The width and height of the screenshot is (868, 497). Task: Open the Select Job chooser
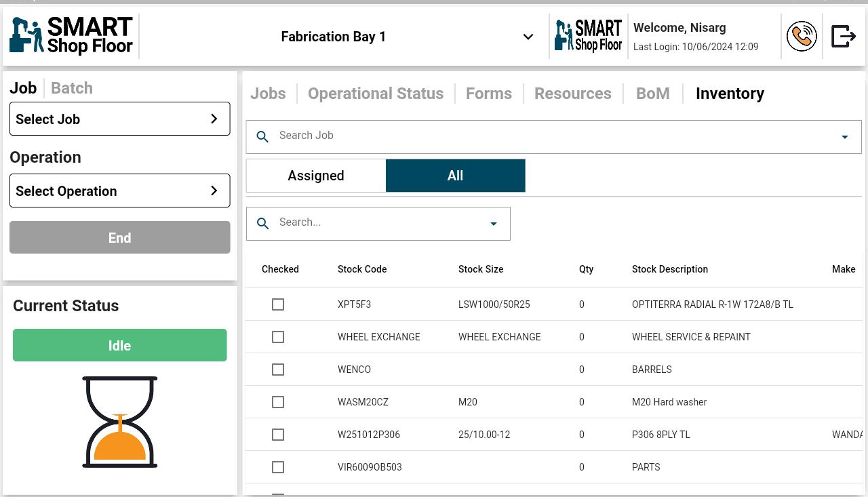point(120,119)
